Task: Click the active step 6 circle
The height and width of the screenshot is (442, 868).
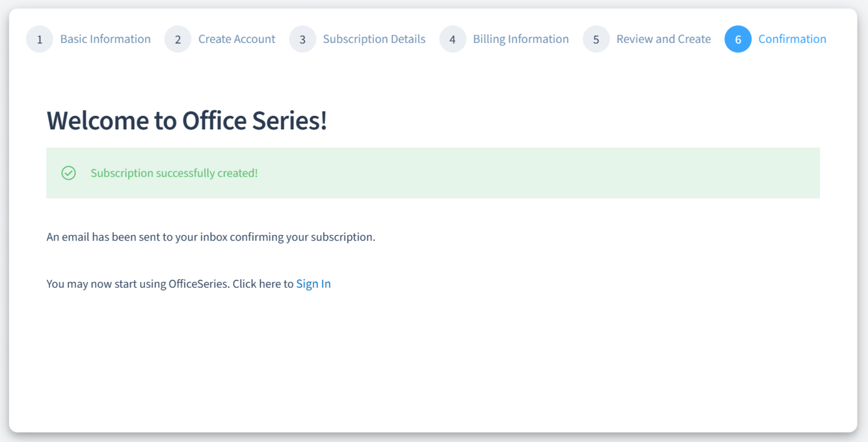Action: [x=738, y=39]
